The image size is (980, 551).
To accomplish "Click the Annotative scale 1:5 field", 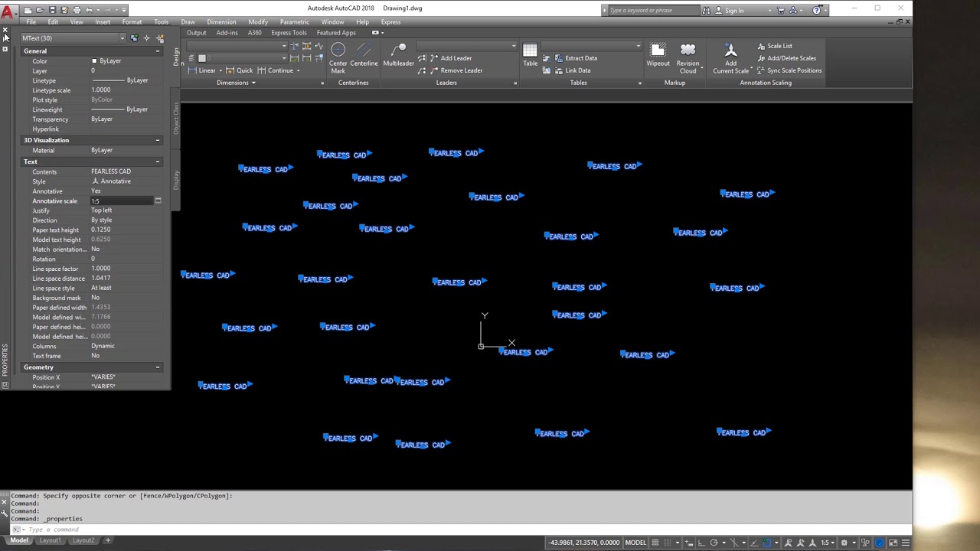I will click(121, 201).
